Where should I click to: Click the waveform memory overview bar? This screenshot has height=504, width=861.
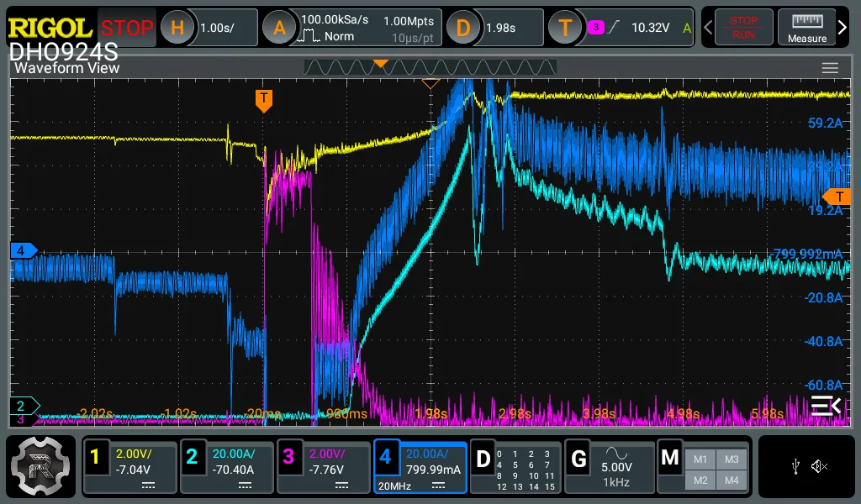tap(430, 67)
